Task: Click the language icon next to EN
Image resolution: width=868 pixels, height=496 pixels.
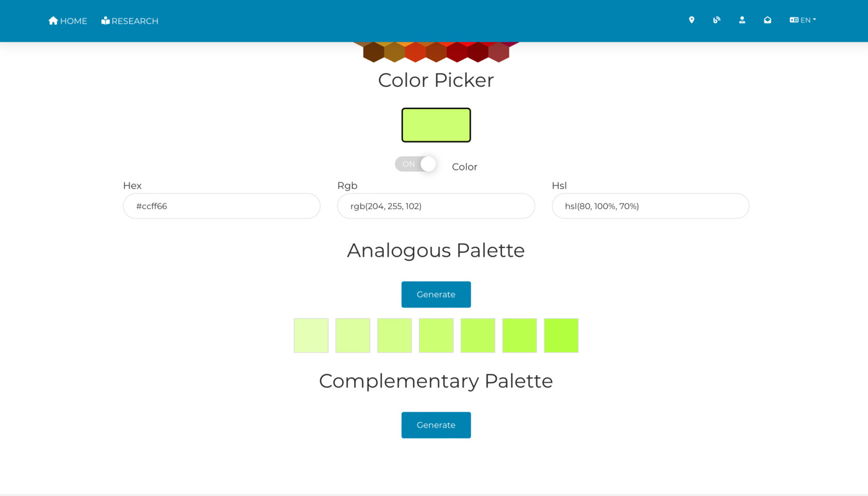Action: click(794, 20)
